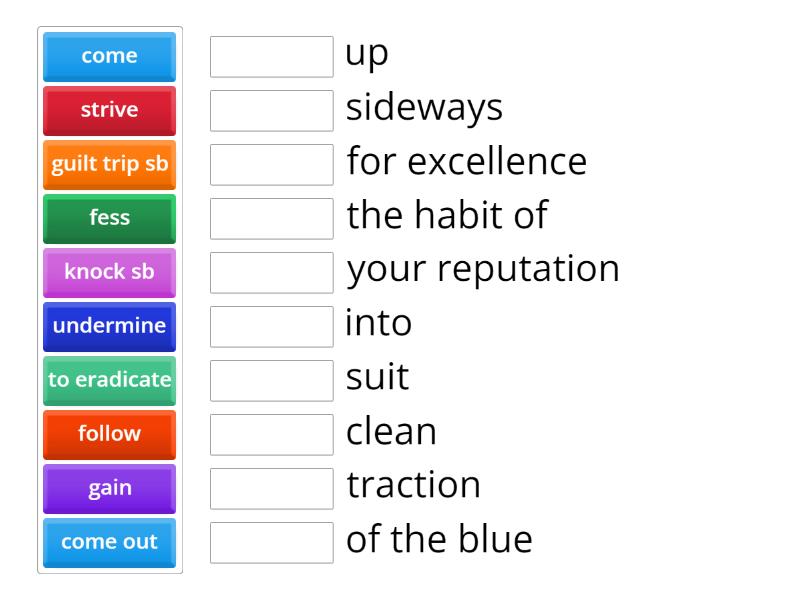Image resolution: width=800 pixels, height=600 pixels.
Task: Click the light blue 'come out' tile
Action: [109, 543]
